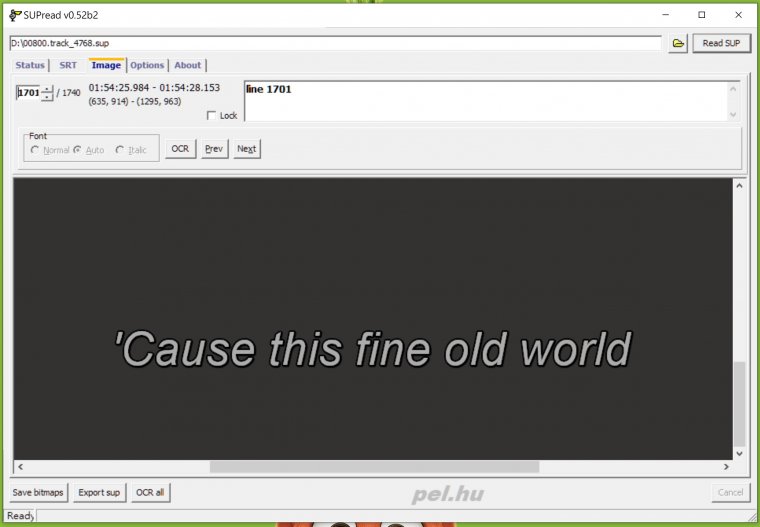Click the Read SUP button
This screenshot has width=760, height=527.
click(x=721, y=43)
